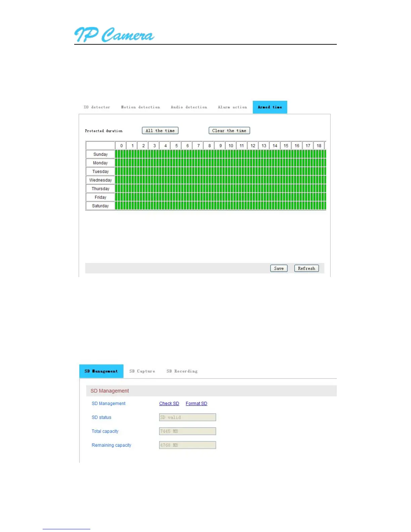
Task: Click the Tuesday row label
Action: (100, 172)
